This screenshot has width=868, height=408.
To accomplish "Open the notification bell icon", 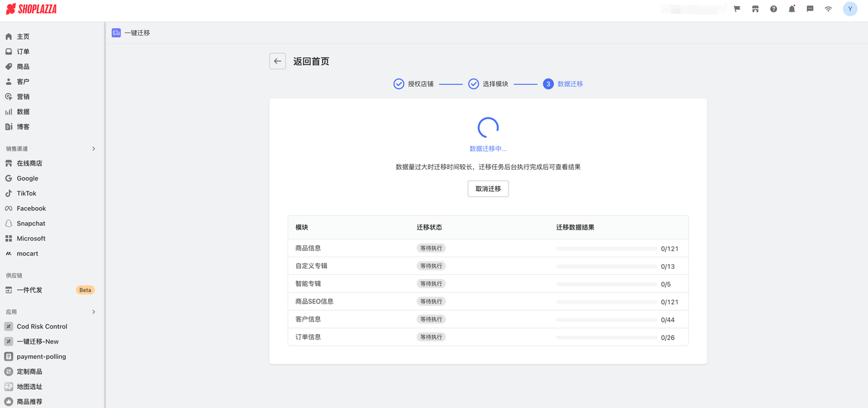I will pyautogui.click(x=791, y=9).
